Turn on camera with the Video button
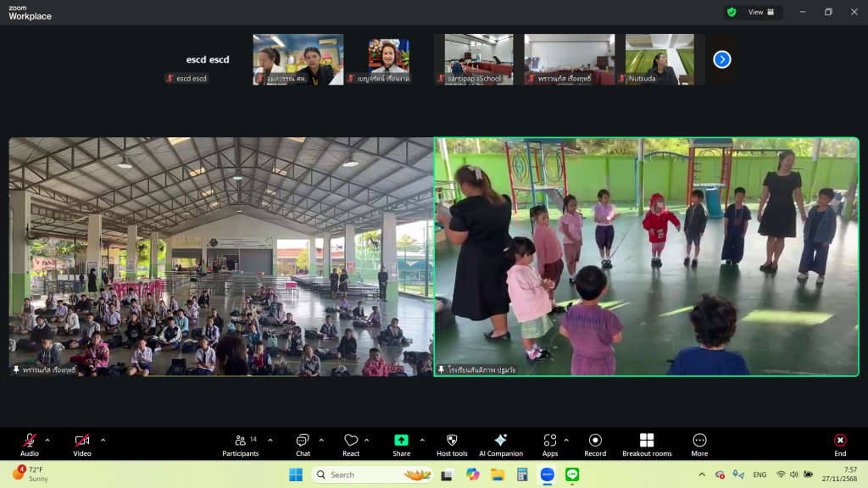The width and height of the screenshot is (868, 488). pos(82,444)
